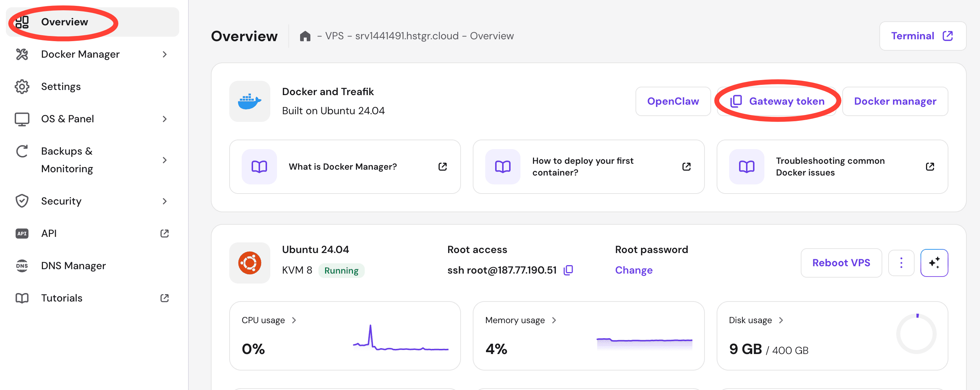980x390 pixels.
Task: Expand the Security submenu chevron
Action: 165,201
